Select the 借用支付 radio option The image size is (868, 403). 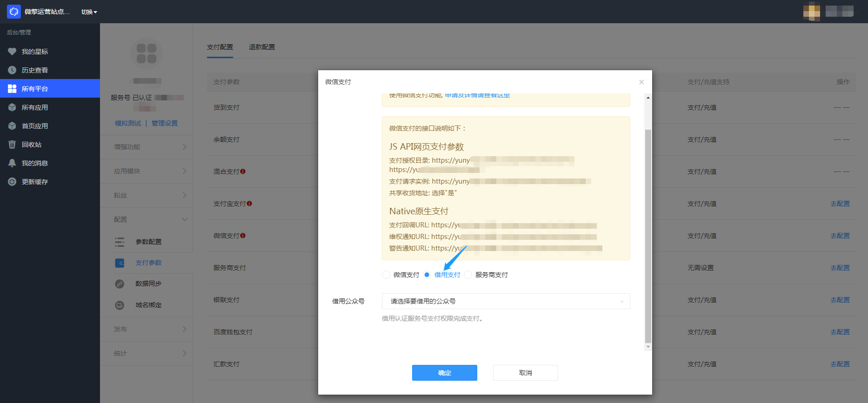(x=427, y=275)
